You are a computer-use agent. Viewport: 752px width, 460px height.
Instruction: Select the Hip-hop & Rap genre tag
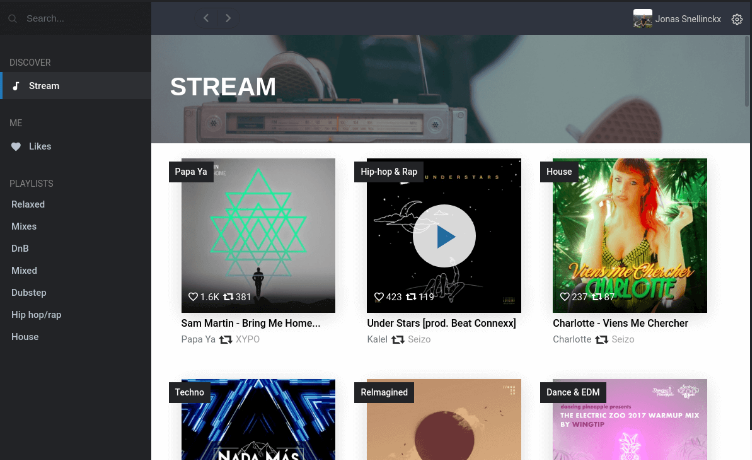click(x=388, y=172)
